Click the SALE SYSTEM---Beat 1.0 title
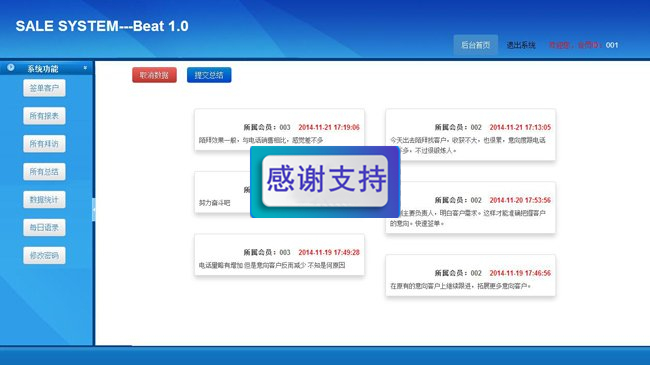The width and height of the screenshot is (650, 365). [102, 26]
